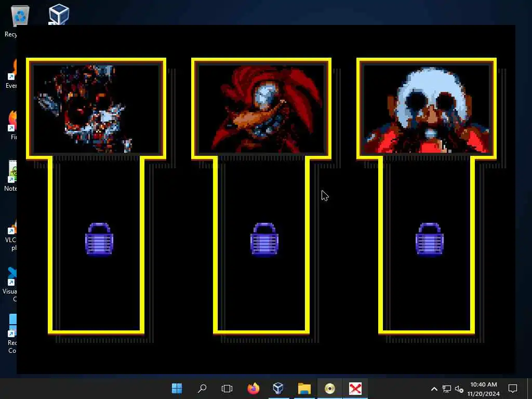Viewport: 532px width, 399px height.
Task: Open VirtualBox cube icon in taskbar
Action: [x=278, y=388]
